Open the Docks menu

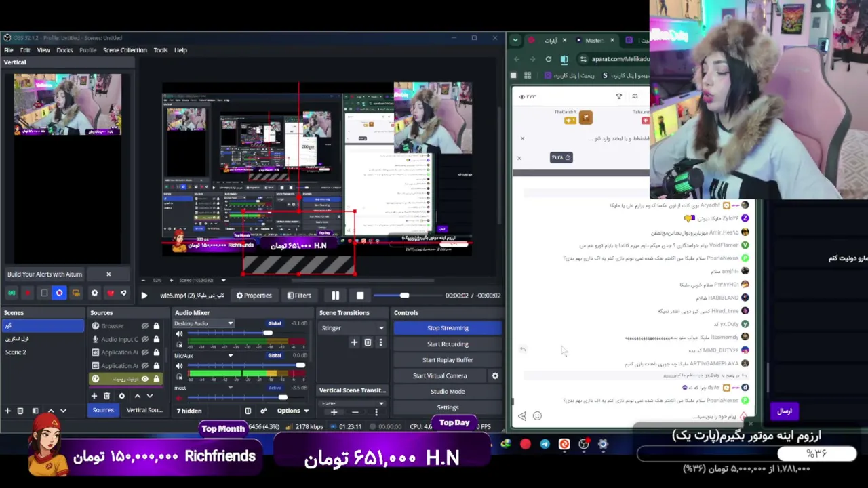[x=64, y=50]
